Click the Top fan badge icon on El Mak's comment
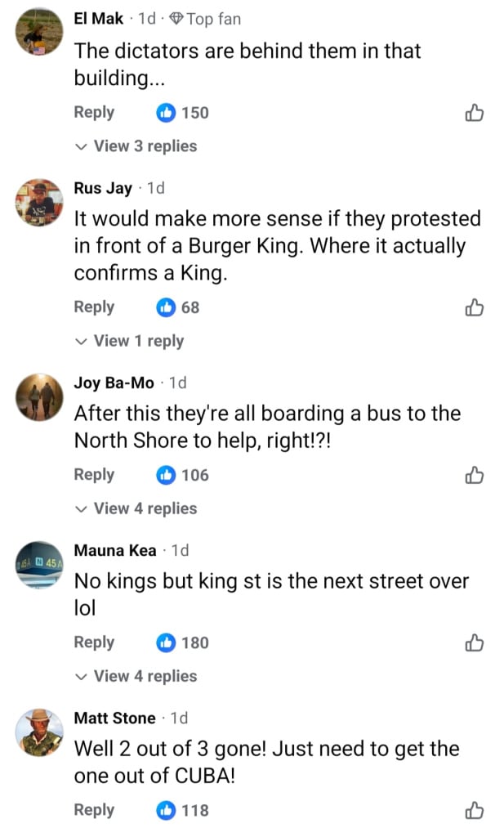504x837 pixels. [x=175, y=18]
